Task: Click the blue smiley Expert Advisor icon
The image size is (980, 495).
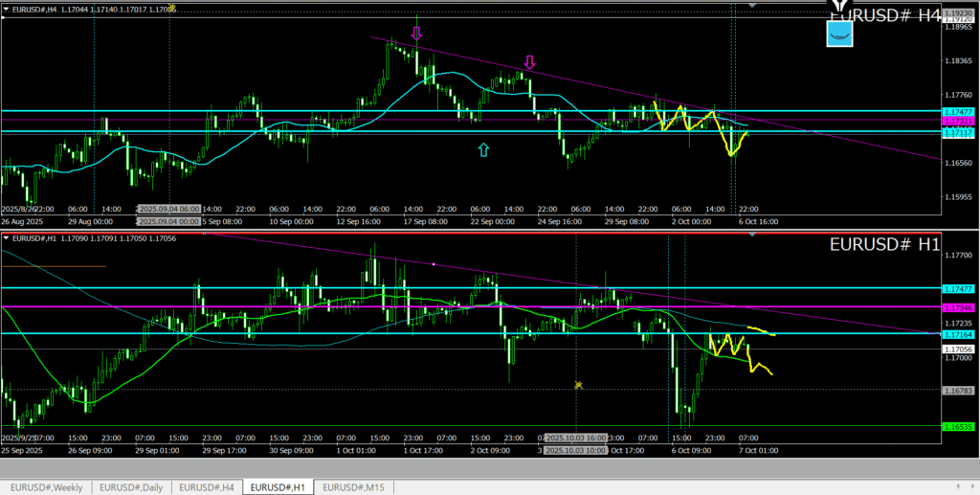Action: click(839, 34)
